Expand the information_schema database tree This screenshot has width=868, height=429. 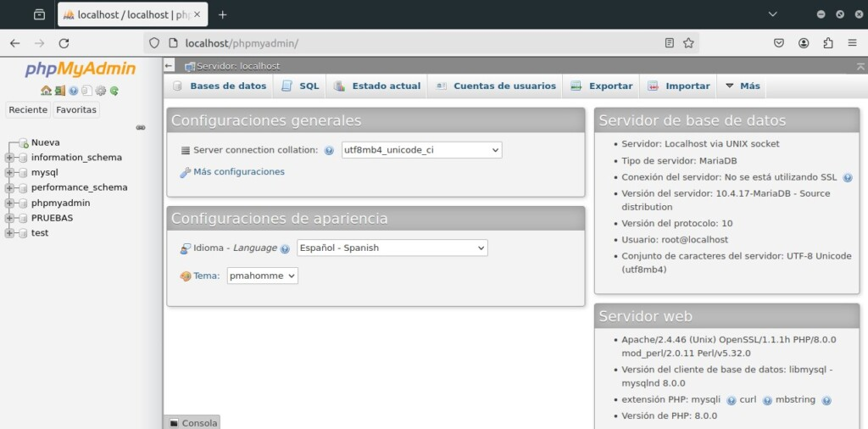click(9, 158)
